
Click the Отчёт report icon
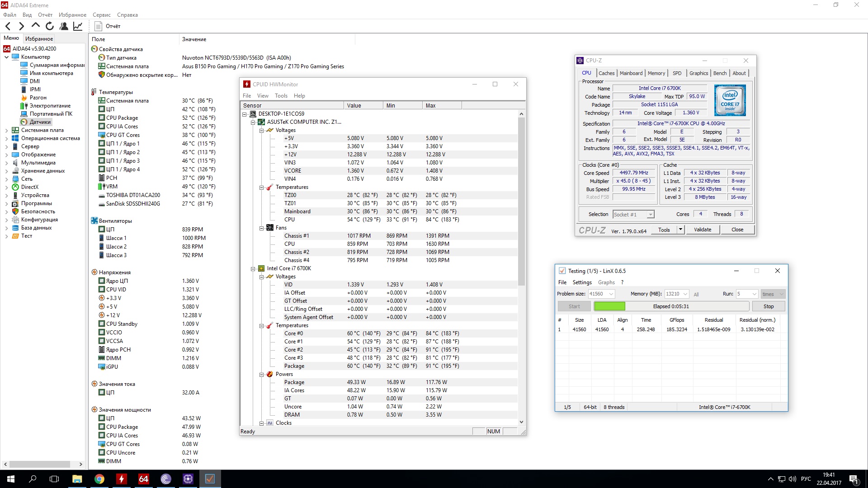[x=98, y=26]
